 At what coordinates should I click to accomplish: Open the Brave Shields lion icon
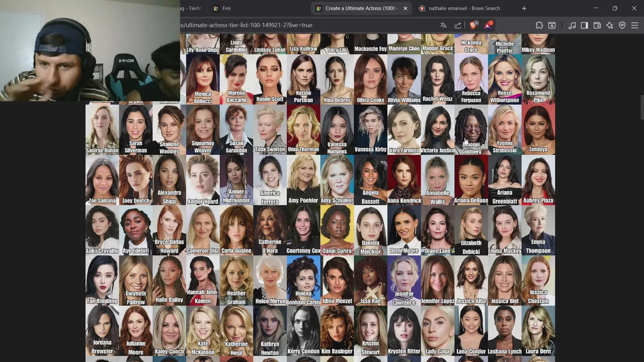[x=473, y=25]
